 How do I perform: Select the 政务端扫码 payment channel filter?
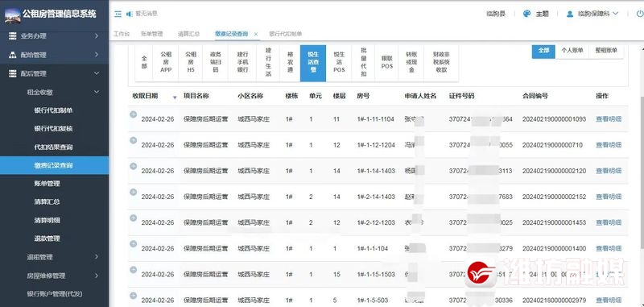(x=215, y=63)
